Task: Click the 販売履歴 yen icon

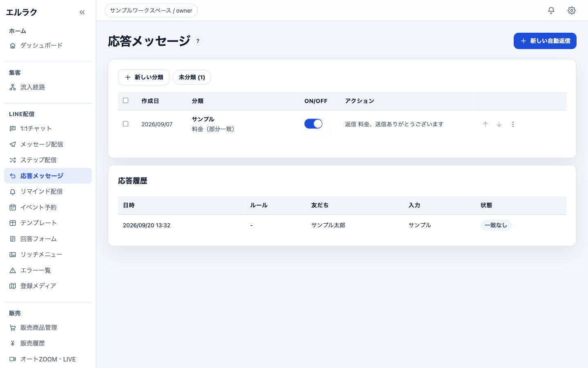Action: 13,343
